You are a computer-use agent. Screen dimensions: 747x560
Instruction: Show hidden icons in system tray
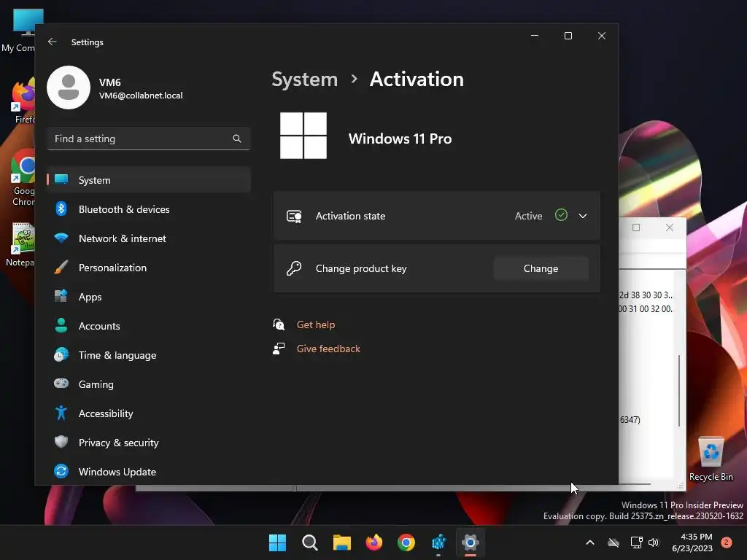pyautogui.click(x=589, y=542)
